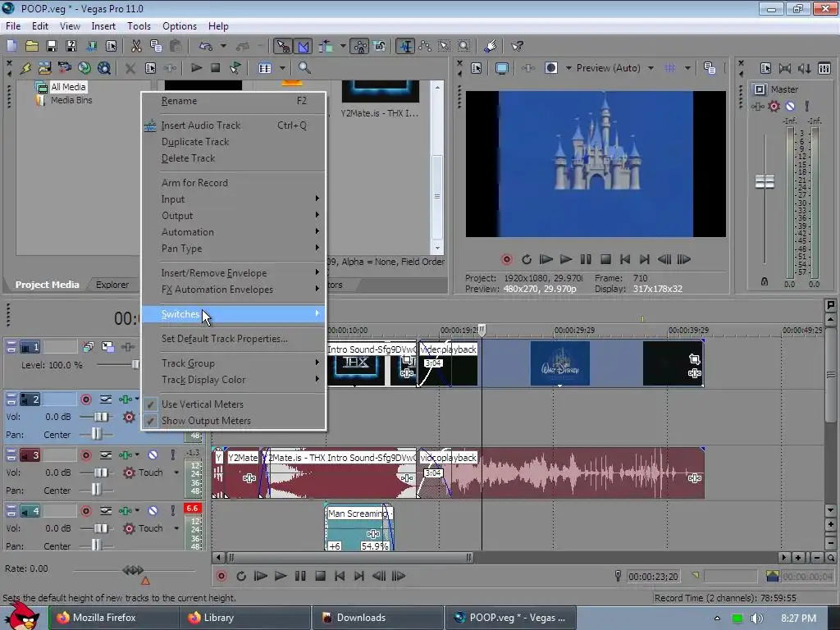The height and width of the screenshot is (630, 840).
Task: Click the Master FX gear icon
Action: pyautogui.click(x=774, y=106)
